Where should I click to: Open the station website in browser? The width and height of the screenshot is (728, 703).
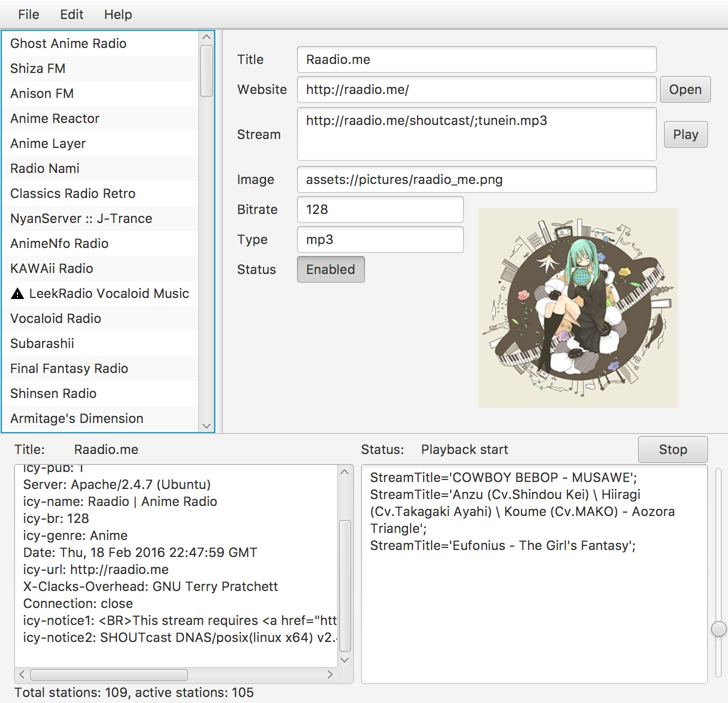pyautogui.click(x=685, y=89)
